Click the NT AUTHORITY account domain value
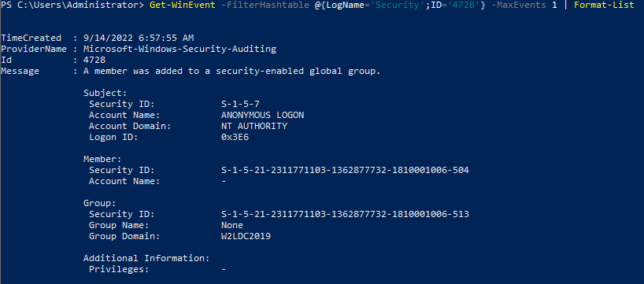This screenshot has height=284, width=644. [x=254, y=127]
